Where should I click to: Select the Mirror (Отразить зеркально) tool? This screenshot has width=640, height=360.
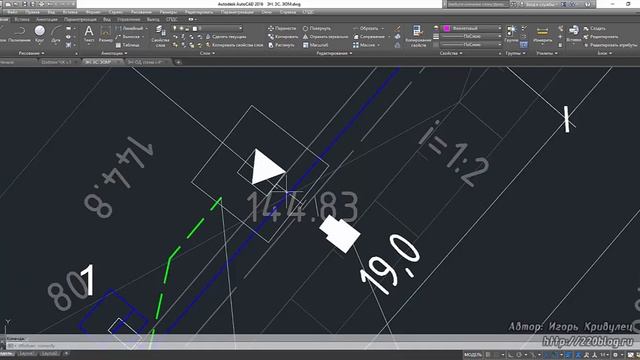[x=325, y=37]
